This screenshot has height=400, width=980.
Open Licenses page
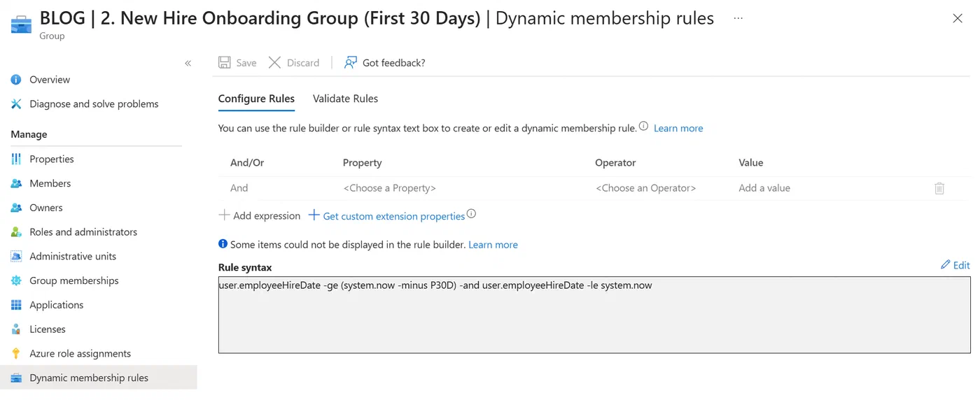click(48, 329)
